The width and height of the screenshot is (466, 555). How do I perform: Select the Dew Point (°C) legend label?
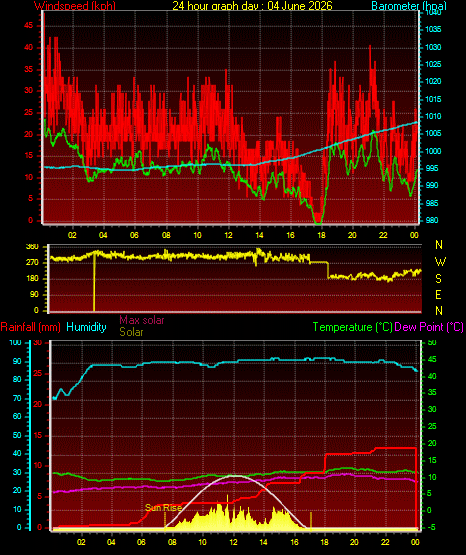(x=429, y=327)
